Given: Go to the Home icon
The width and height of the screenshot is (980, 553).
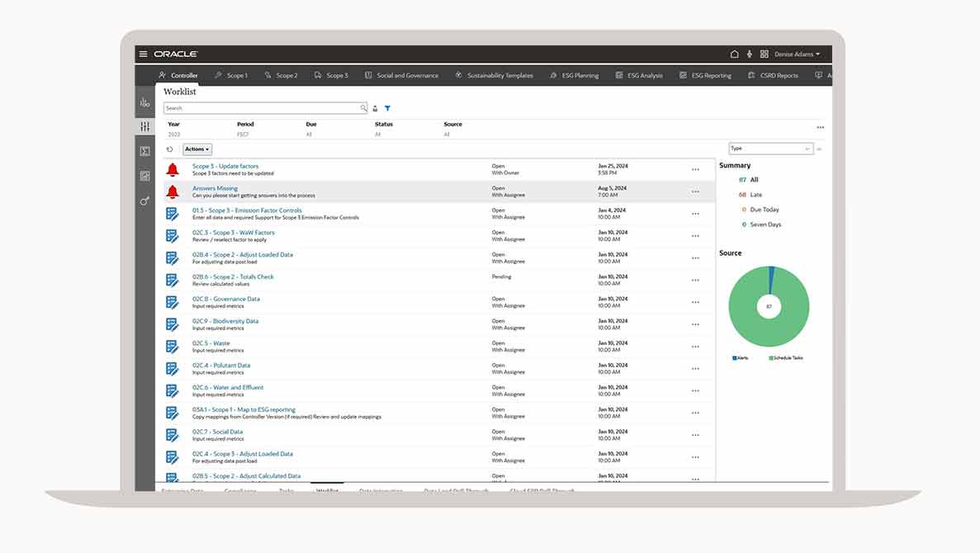Looking at the screenshot, I should pos(734,54).
